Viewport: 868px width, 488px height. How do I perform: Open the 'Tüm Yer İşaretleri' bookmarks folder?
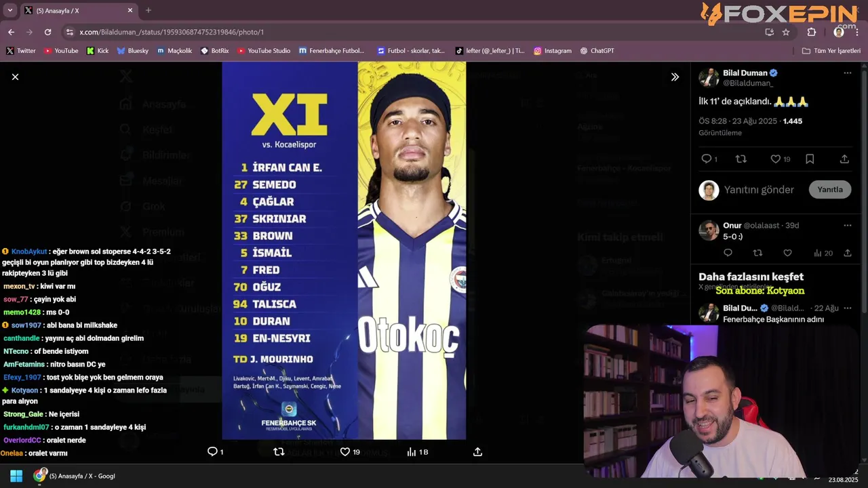831,51
